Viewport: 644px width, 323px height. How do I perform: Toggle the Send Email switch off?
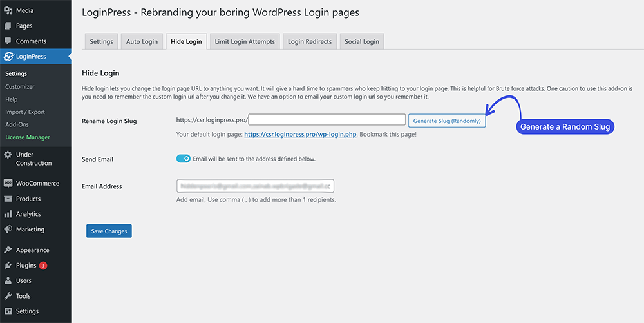pyautogui.click(x=183, y=159)
